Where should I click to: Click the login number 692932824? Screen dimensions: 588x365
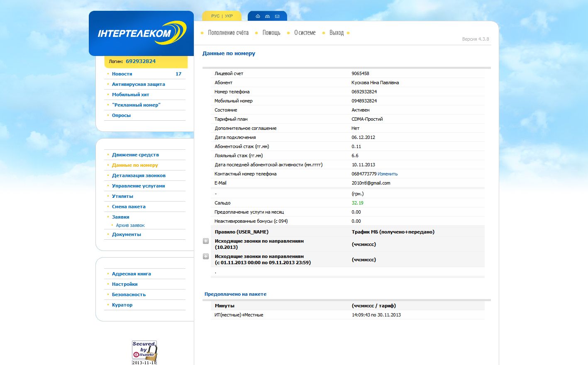(x=141, y=61)
